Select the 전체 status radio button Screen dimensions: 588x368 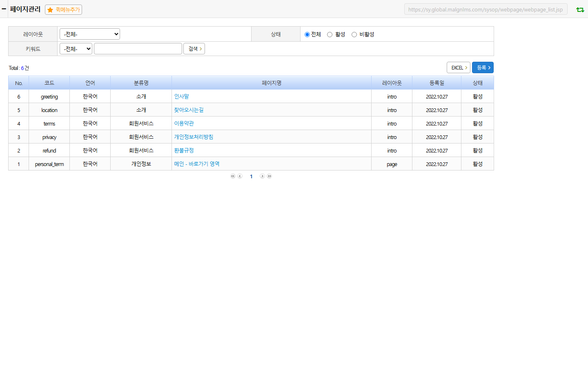pyautogui.click(x=307, y=34)
